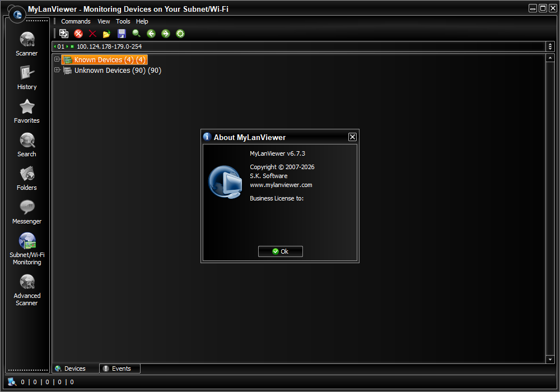Image resolution: width=560 pixels, height=392 pixels.
Task: Click the Unknown Devices network card icon
Action: click(68, 71)
